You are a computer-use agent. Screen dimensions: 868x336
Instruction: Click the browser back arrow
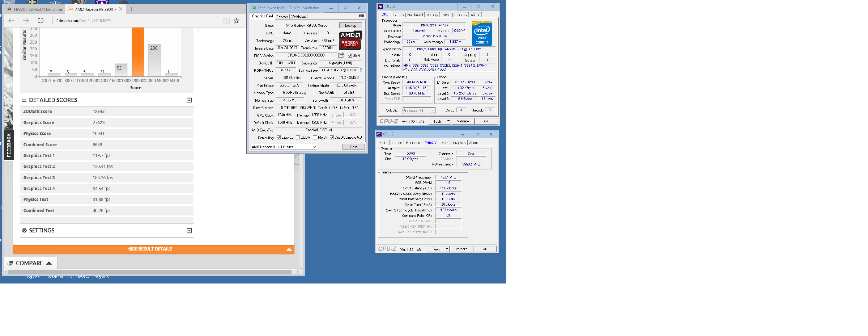tap(12, 21)
